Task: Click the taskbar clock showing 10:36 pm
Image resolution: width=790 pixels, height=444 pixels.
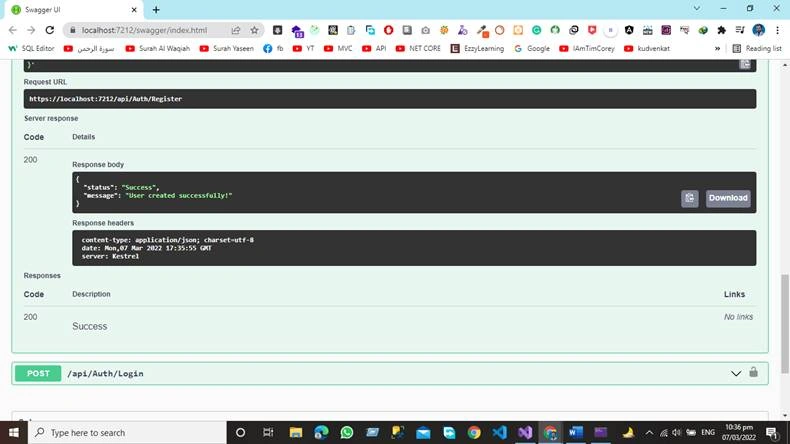Action: click(739, 432)
